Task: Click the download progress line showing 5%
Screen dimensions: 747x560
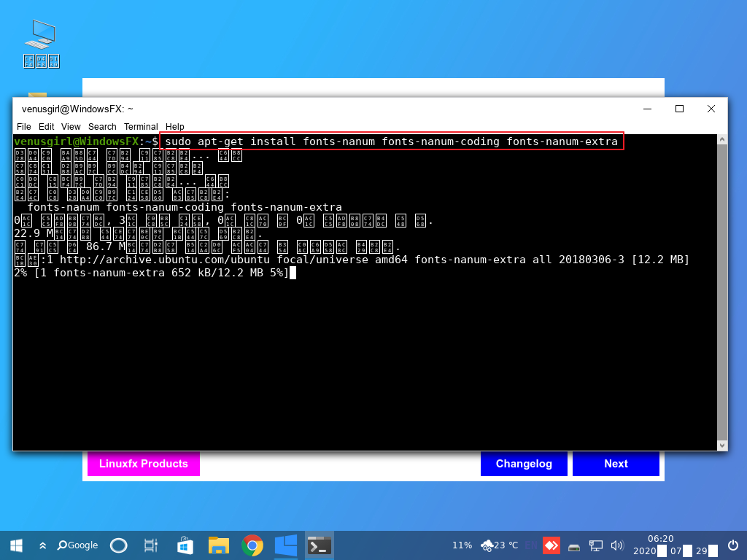Action: click(152, 273)
